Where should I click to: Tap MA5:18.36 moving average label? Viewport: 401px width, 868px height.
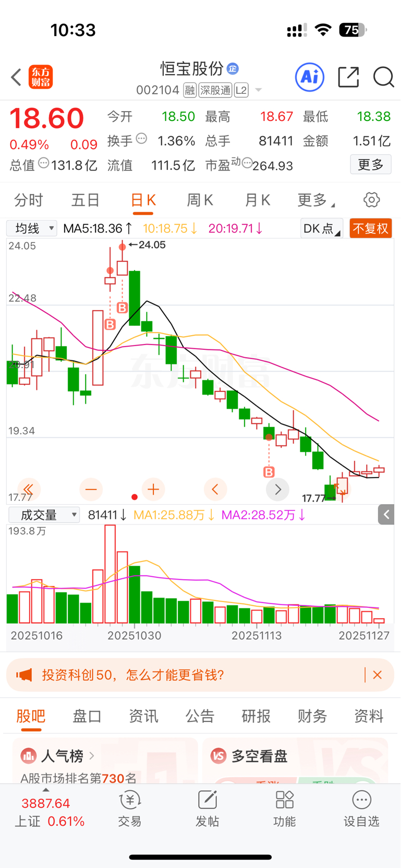pyautogui.click(x=98, y=228)
